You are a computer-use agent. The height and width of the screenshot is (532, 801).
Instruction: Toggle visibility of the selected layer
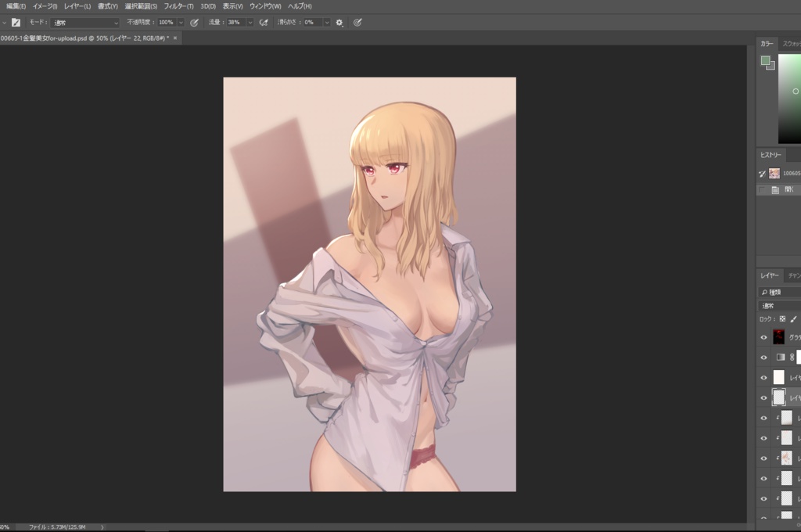click(x=764, y=397)
